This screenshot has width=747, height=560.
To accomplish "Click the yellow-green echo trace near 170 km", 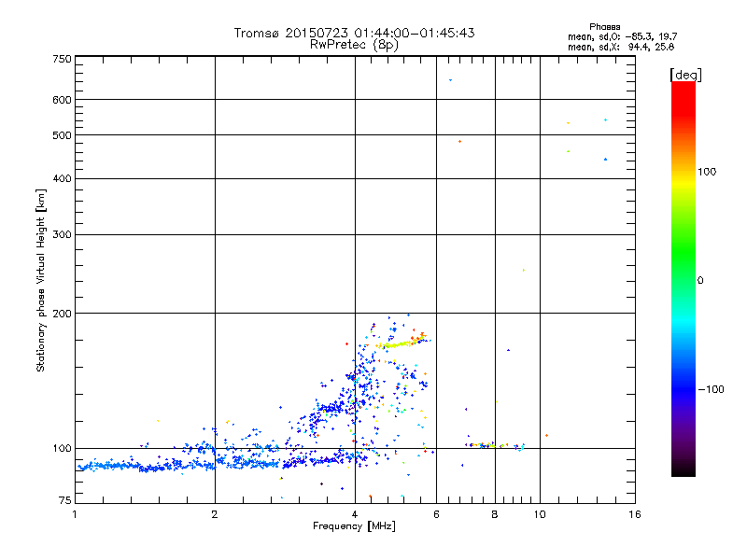I will 400,343.
